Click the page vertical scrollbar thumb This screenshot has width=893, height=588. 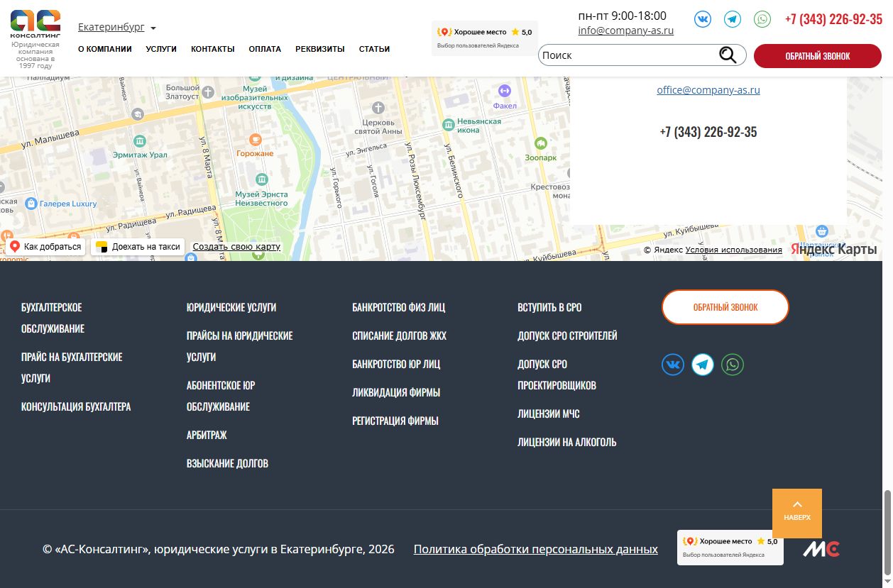point(887,532)
